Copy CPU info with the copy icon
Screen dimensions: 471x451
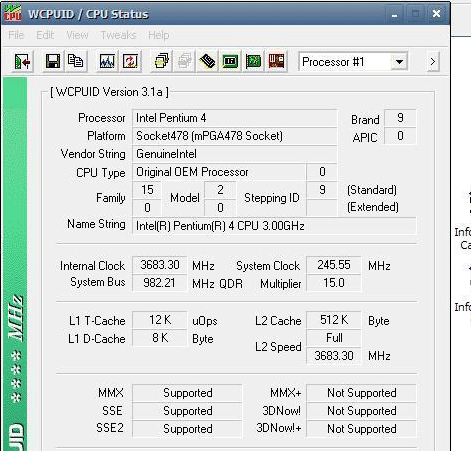pos(76,61)
